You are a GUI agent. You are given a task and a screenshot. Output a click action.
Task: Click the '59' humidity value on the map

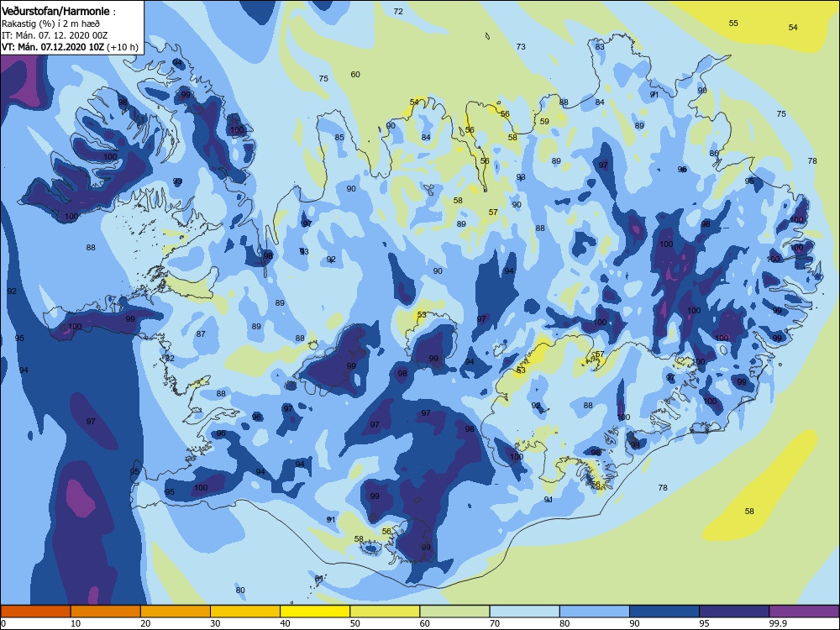point(544,122)
